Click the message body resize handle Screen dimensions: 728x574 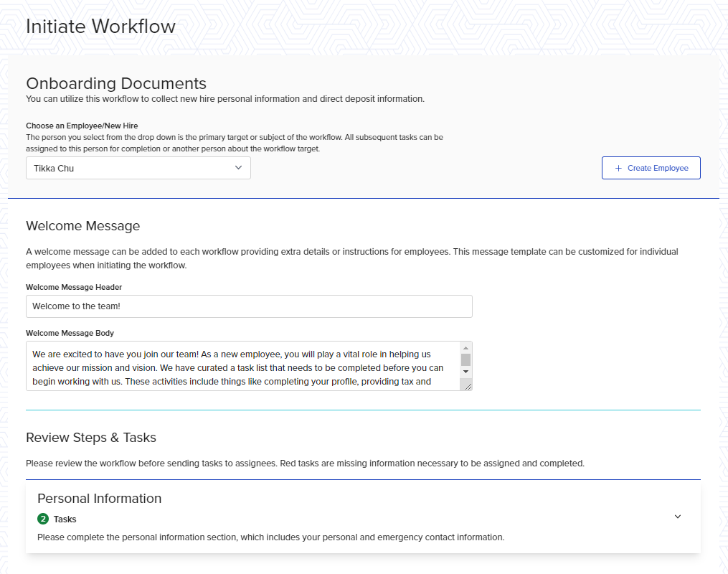(468, 386)
